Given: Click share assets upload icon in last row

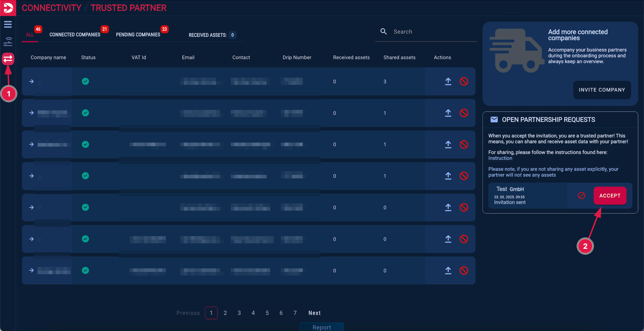Looking at the screenshot, I should (x=448, y=270).
